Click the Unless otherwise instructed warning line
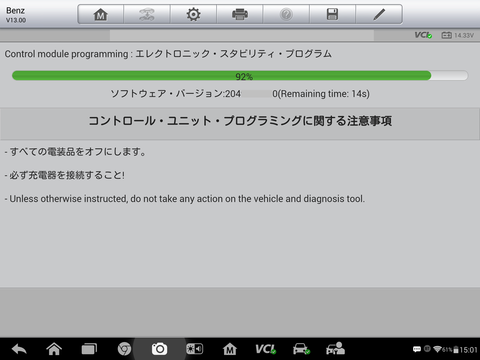Viewport: 480px width, 360px height. coord(185,199)
